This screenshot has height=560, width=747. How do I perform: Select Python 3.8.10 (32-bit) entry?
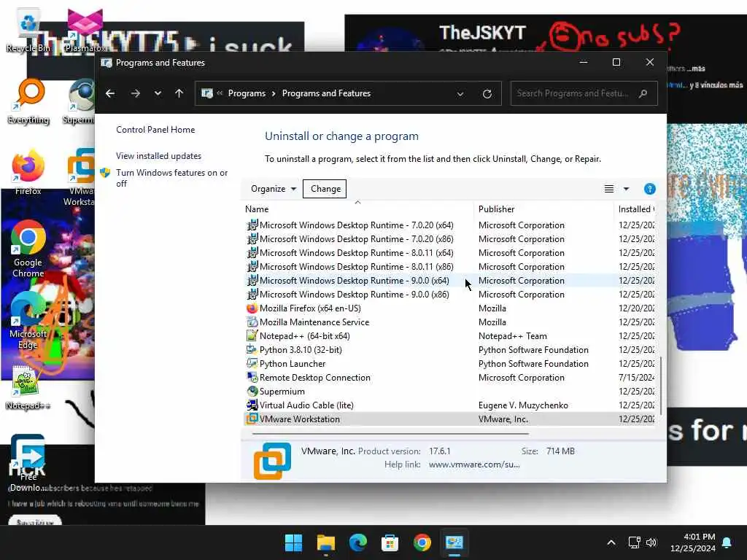pyautogui.click(x=301, y=349)
